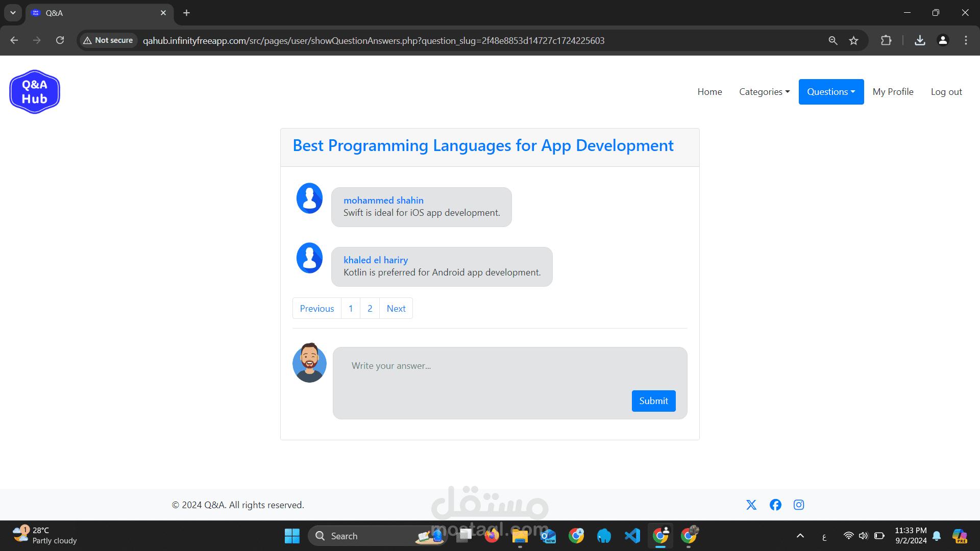Bookmark this page with star icon
This screenshot has height=551, width=980.
[x=853, y=40]
